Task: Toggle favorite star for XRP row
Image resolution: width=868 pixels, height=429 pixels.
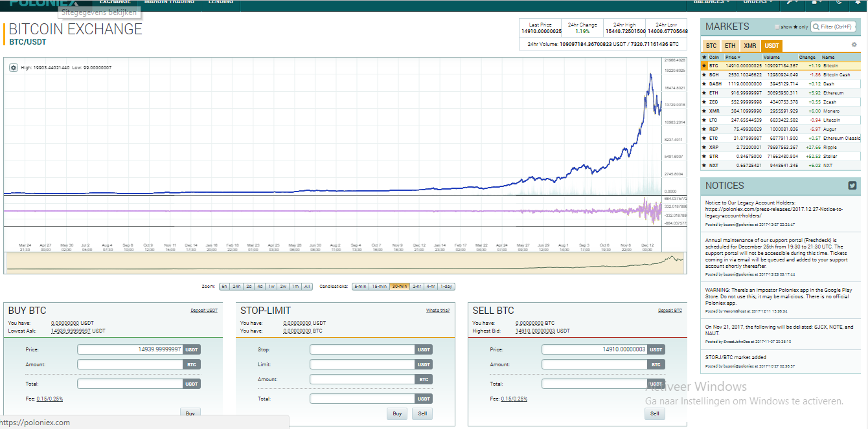Action: [705, 147]
